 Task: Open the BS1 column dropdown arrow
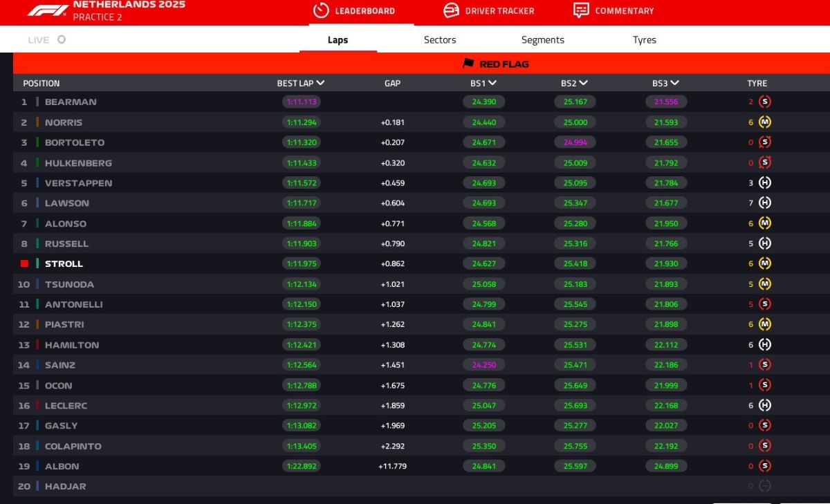tap(492, 83)
